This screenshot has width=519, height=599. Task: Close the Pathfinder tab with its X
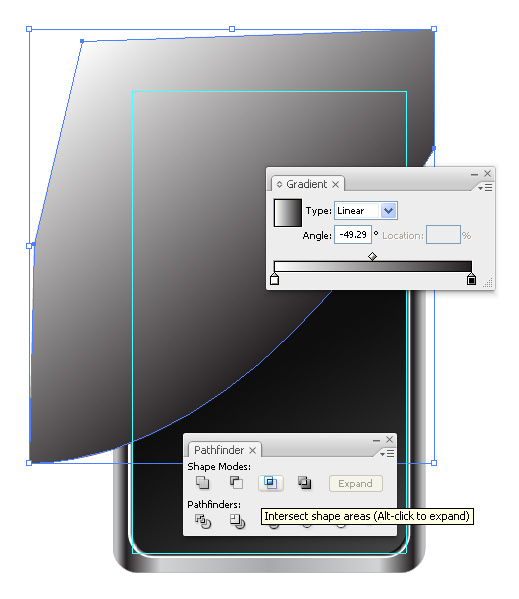point(252,450)
